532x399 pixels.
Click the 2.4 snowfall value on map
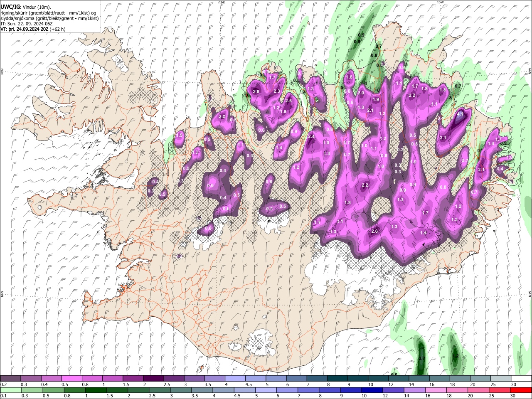(311, 136)
